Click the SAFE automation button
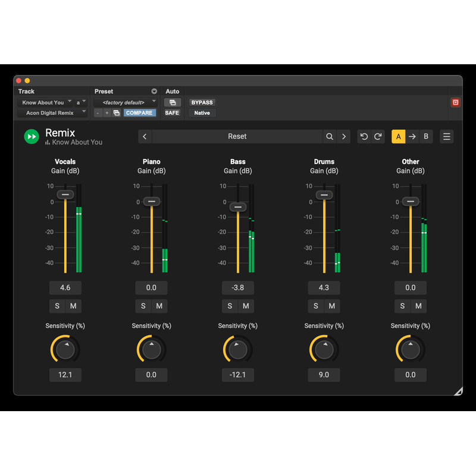The height and width of the screenshot is (476, 476). [172, 112]
